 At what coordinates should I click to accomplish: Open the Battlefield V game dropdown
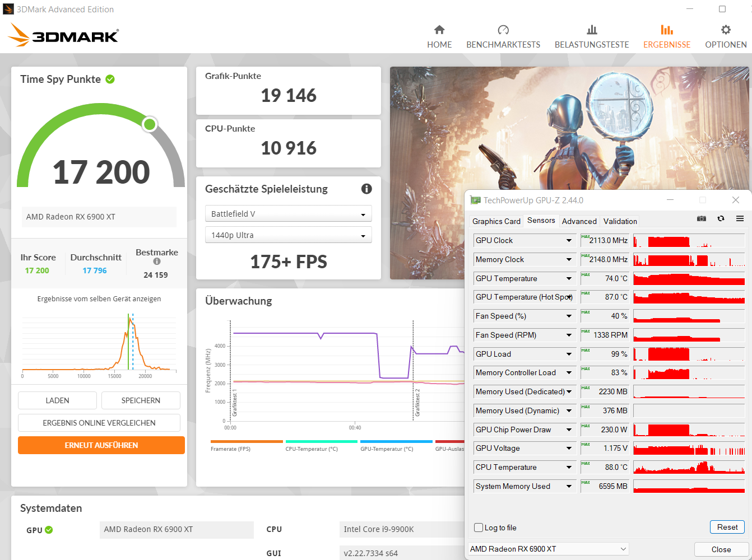(288, 214)
